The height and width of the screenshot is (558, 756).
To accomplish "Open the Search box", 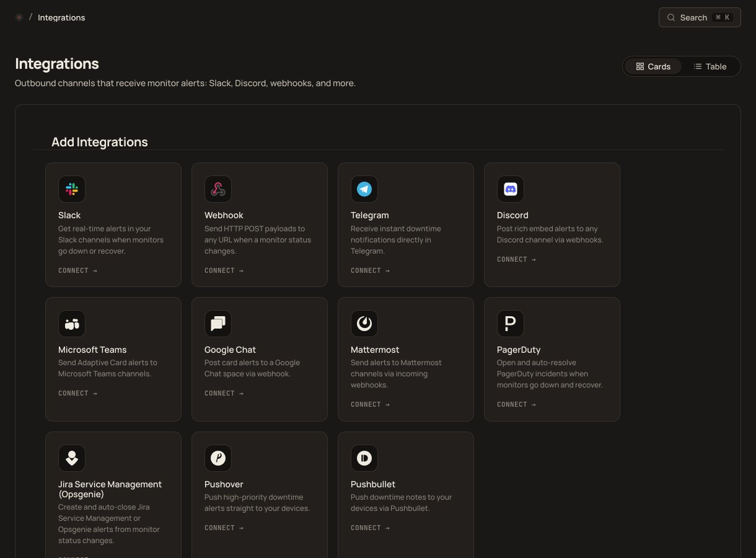I will click(700, 17).
